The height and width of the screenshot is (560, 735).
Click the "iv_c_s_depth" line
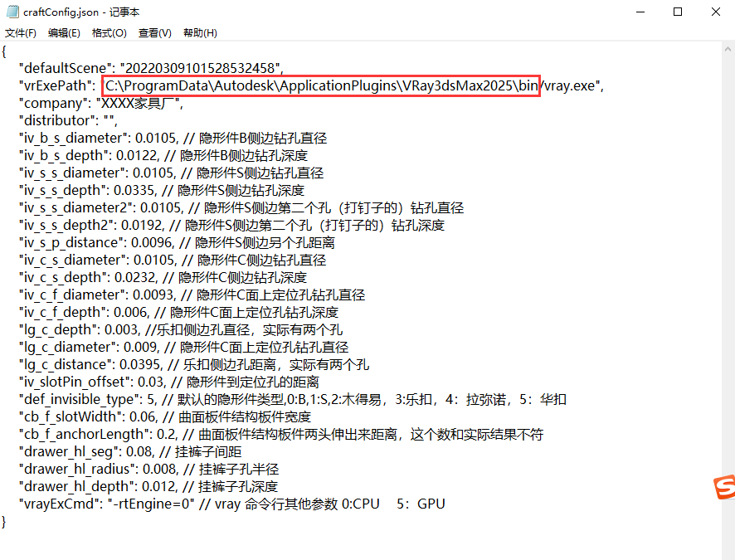point(163,277)
